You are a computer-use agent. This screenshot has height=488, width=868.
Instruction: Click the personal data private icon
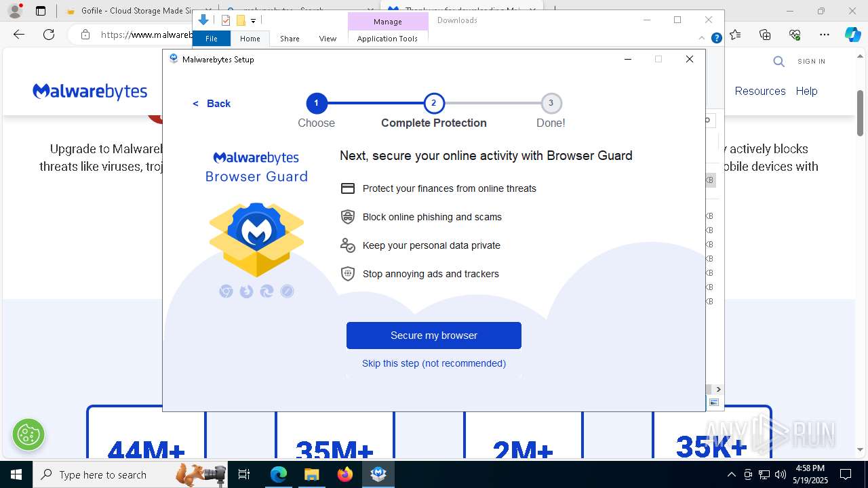pyautogui.click(x=348, y=245)
